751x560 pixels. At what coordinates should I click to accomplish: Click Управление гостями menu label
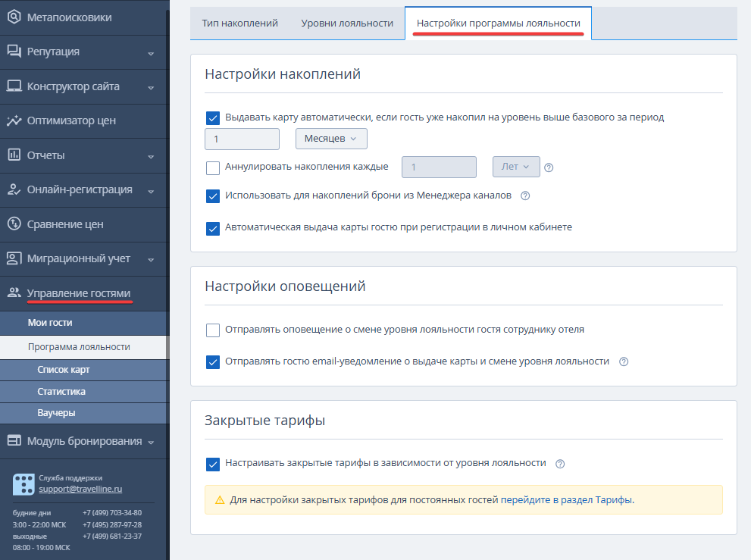point(79,293)
